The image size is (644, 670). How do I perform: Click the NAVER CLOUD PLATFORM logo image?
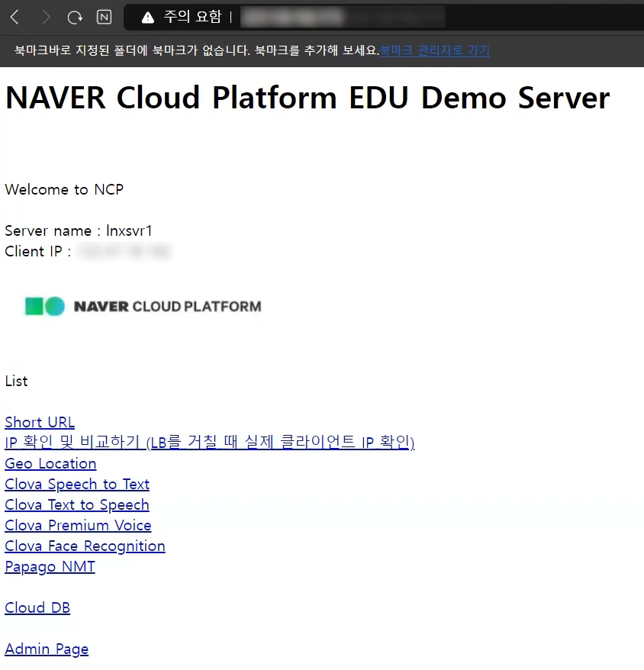click(x=143, y=306)
